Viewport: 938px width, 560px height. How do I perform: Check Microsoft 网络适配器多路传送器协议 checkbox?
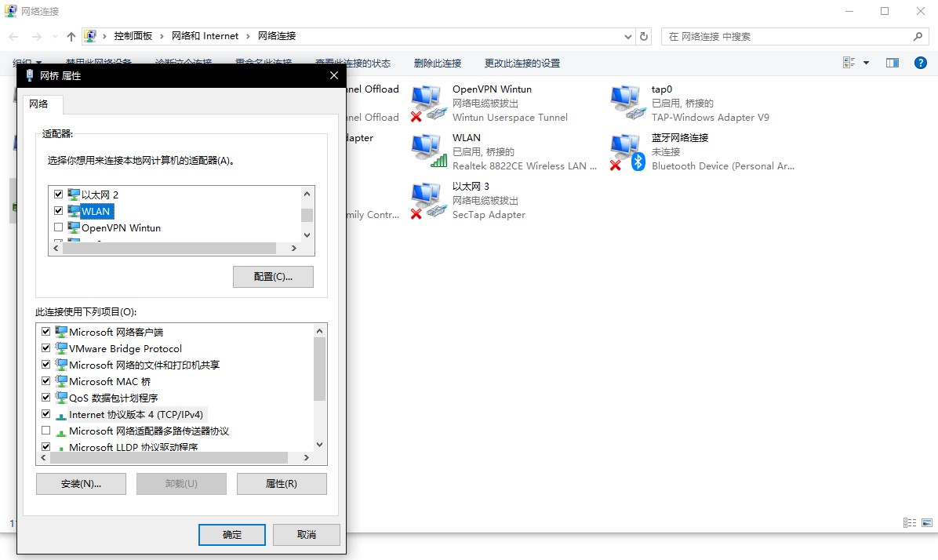pos(46,431)
